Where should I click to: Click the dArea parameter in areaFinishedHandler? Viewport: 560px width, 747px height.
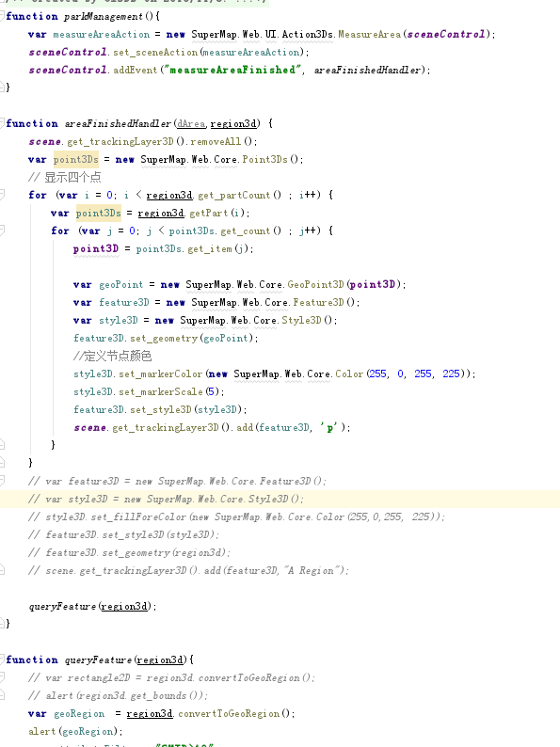[x=191, y=123]
